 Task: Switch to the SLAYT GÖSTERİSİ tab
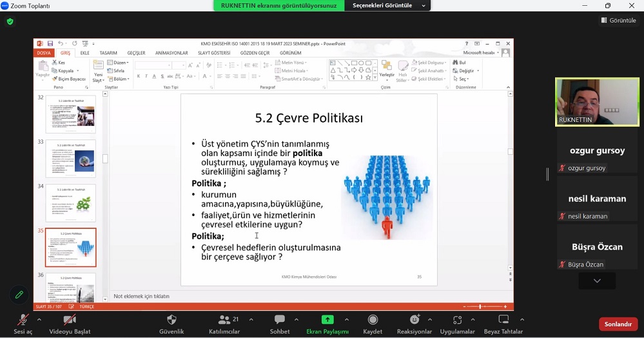[x=213, y=53]
